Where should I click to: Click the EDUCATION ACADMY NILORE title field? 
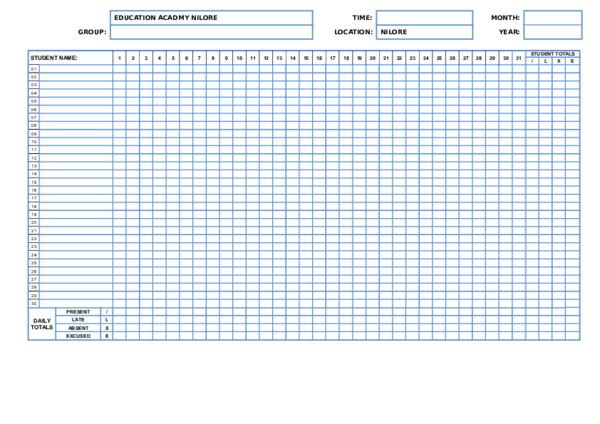pos(211,18)
